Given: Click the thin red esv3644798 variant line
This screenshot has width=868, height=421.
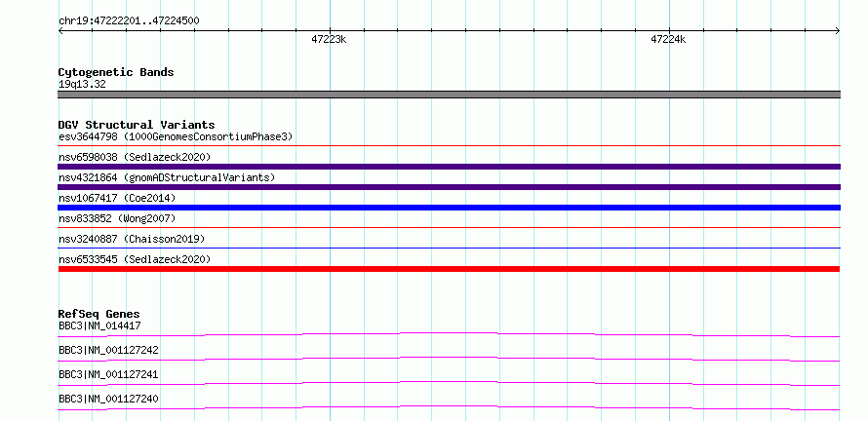Looking at the screenshot, I should [449, 146].
